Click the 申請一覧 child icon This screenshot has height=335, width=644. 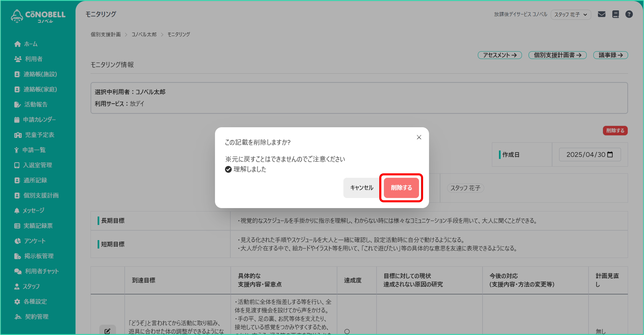pos(16,150)
